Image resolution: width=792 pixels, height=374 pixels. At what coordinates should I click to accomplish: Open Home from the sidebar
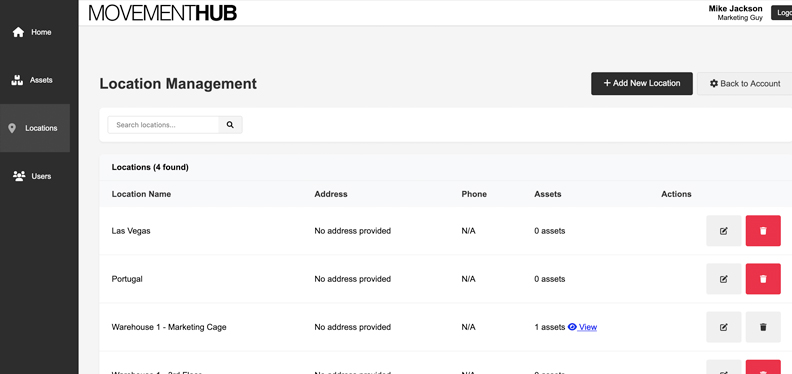pyautogui.click(x=34, y=32)
